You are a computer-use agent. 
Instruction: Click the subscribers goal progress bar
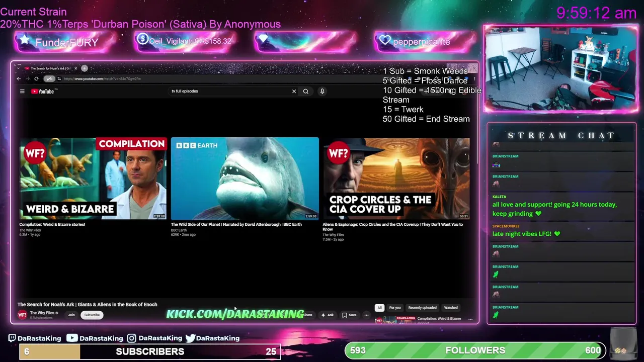pyautogui.click(x=150, y=351)
